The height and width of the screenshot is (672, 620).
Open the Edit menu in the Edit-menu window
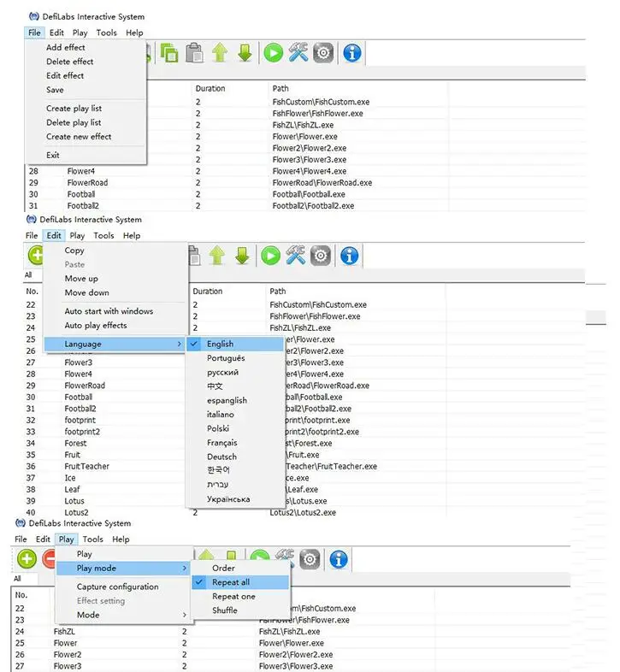tap(54, 235)
